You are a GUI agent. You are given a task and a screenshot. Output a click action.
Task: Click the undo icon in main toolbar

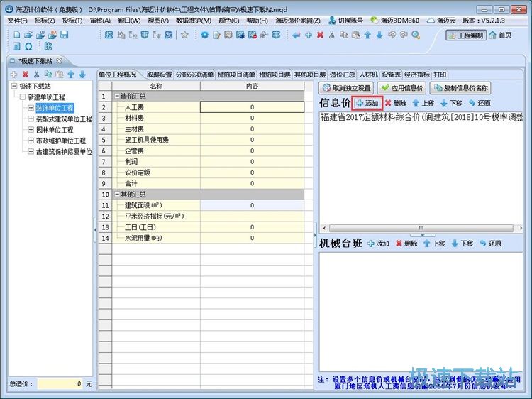(x=392, y=35)
